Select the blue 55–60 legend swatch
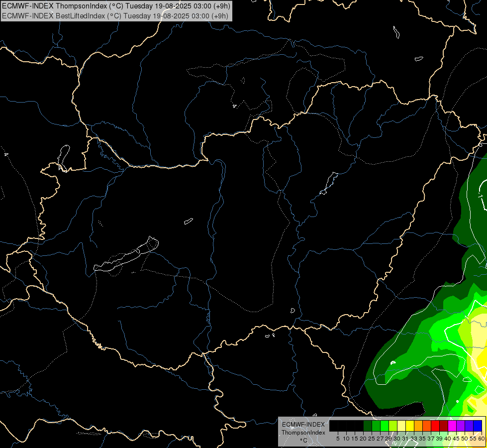 tap(478, 426)
